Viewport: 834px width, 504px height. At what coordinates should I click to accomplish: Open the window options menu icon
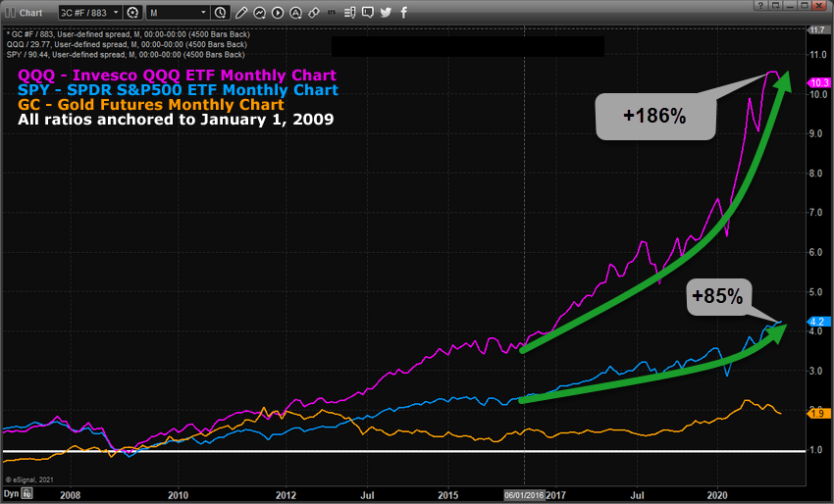point(776,5)
